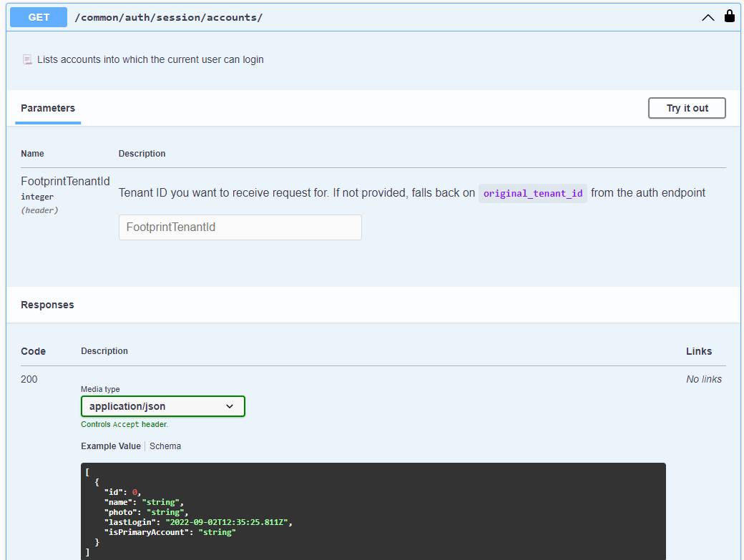The width and height of the screenshot is (744, 560).
Task: Click the No links text
Action: (x=704, y=379)
